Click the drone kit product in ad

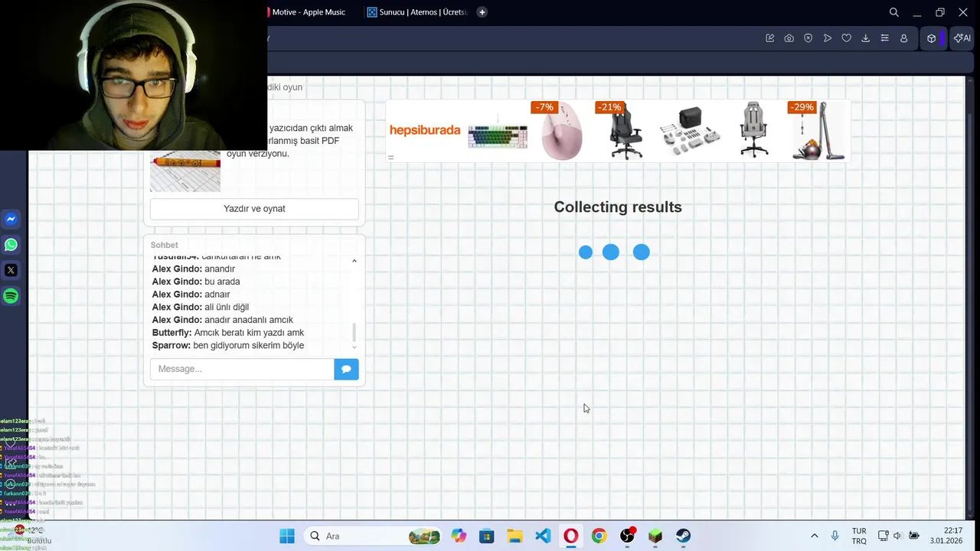[689, 131]
